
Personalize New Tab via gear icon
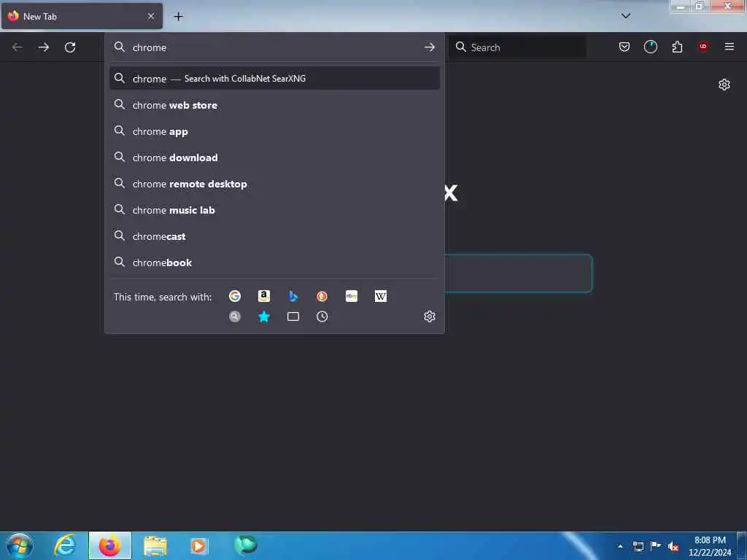(x=724, y=85)
